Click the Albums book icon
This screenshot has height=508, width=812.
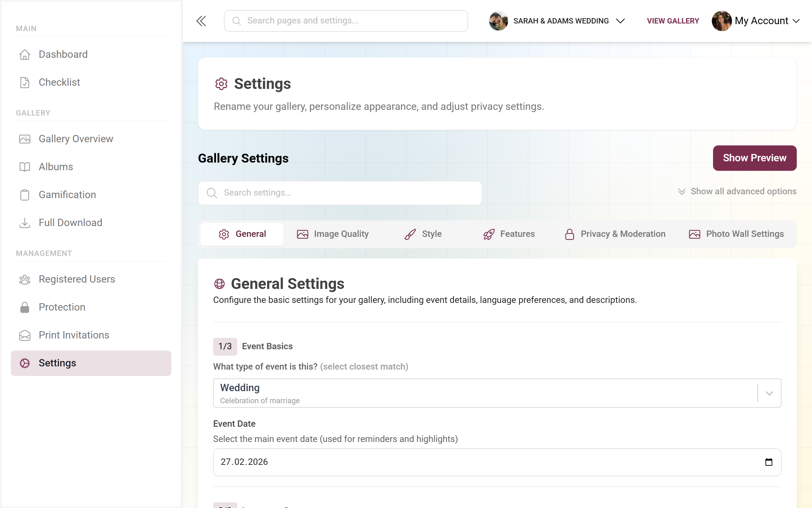coord(24,167)
